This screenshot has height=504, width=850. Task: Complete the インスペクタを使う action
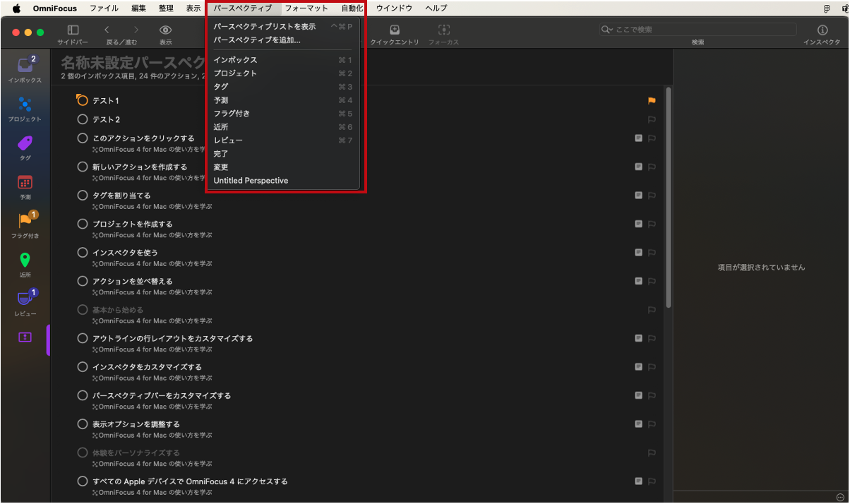83,253
